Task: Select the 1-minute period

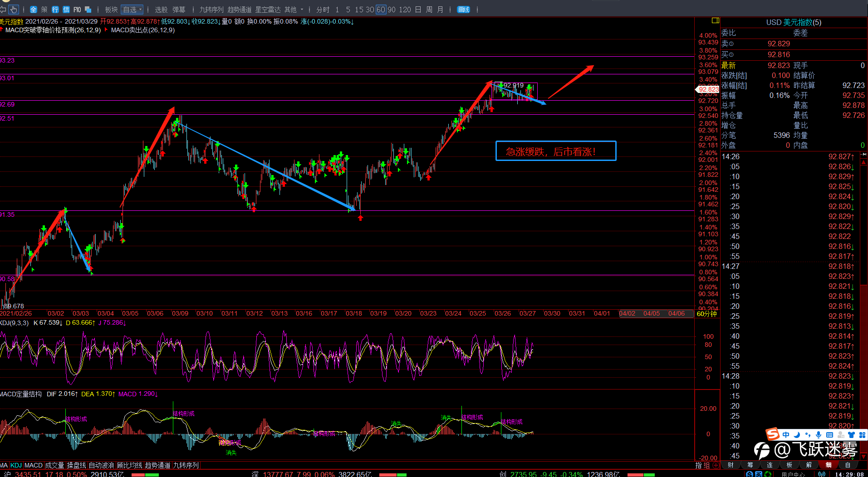Action: [x=337, y=9]
